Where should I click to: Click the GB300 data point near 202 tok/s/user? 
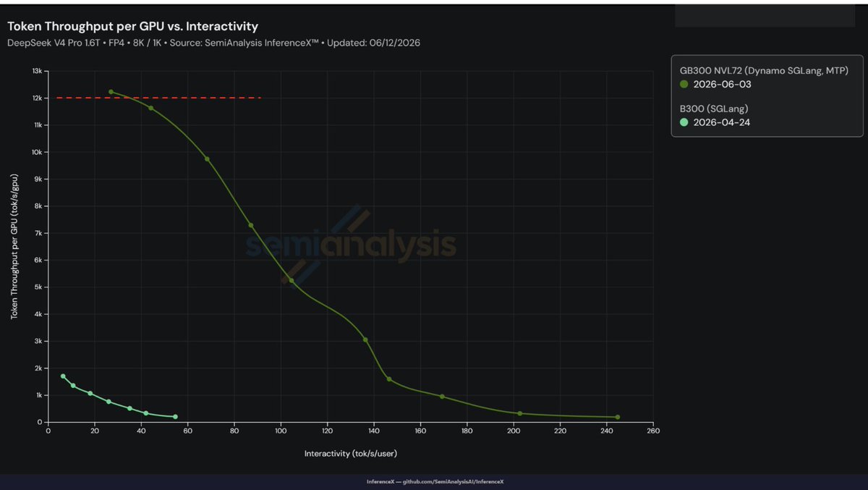pyautogui.click(x=519, y=413)
